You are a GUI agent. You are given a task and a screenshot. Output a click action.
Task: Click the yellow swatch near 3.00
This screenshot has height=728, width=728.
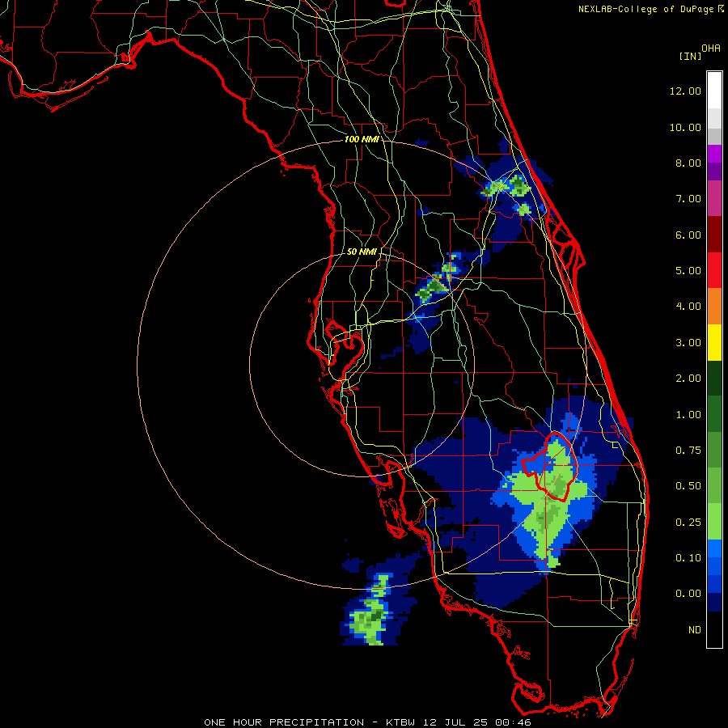714,342
